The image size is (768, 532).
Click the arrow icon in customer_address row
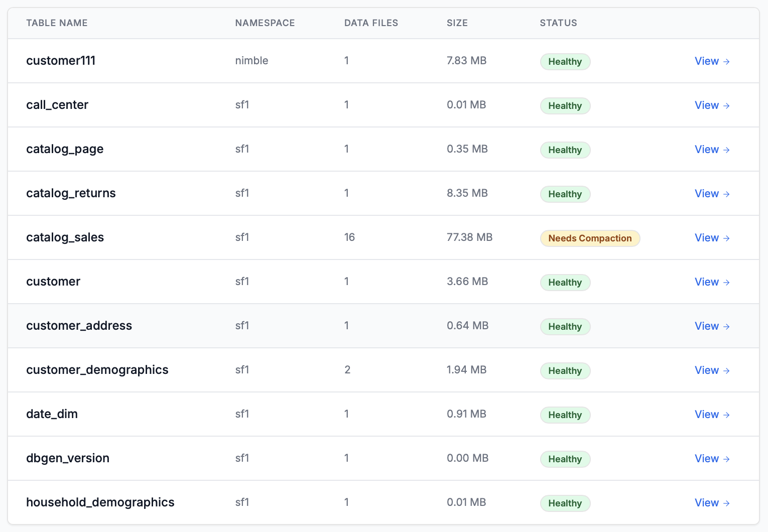tap(726, 327)
